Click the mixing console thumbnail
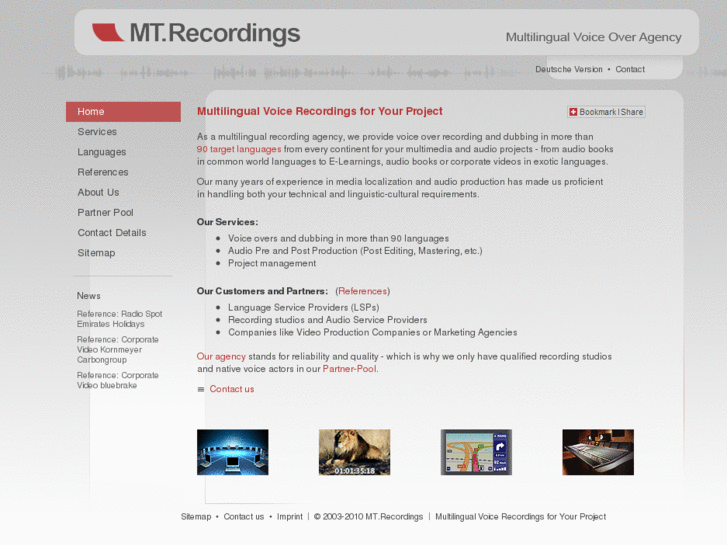This screenshot has width=727, height=545. pos(598,452)
